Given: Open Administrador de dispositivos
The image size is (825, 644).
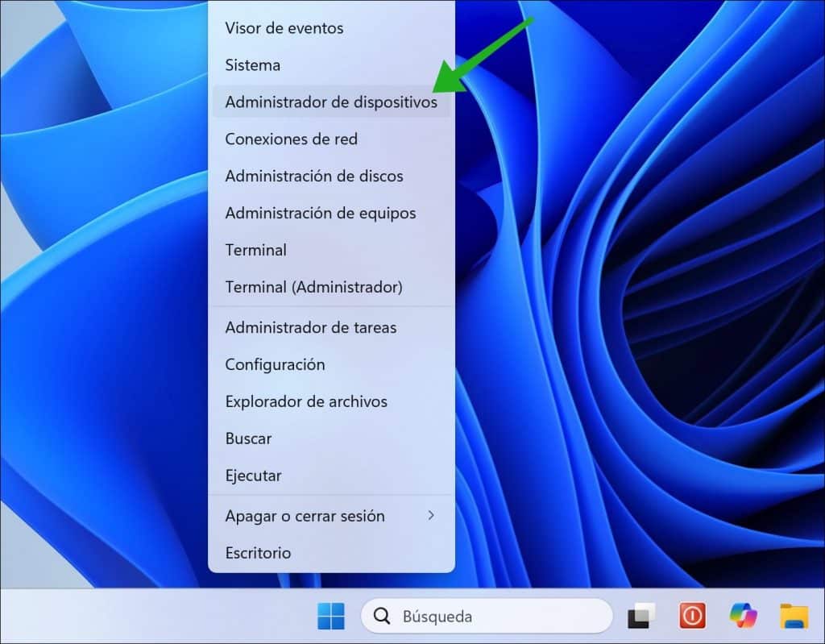Looking at the screenshot, I should tap(331, 102).
